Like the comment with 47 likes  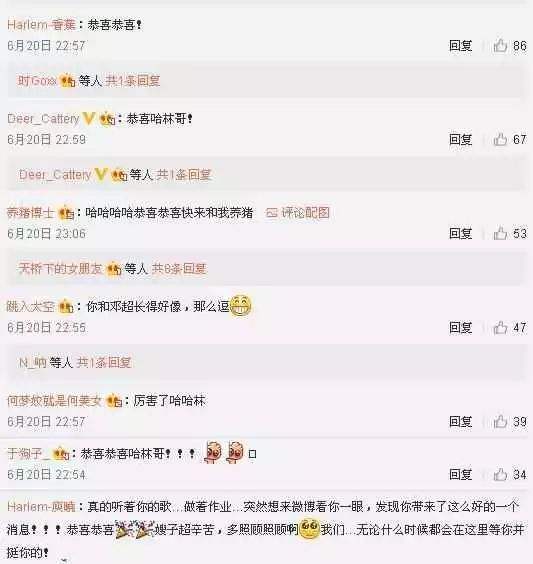pos(500,327)
